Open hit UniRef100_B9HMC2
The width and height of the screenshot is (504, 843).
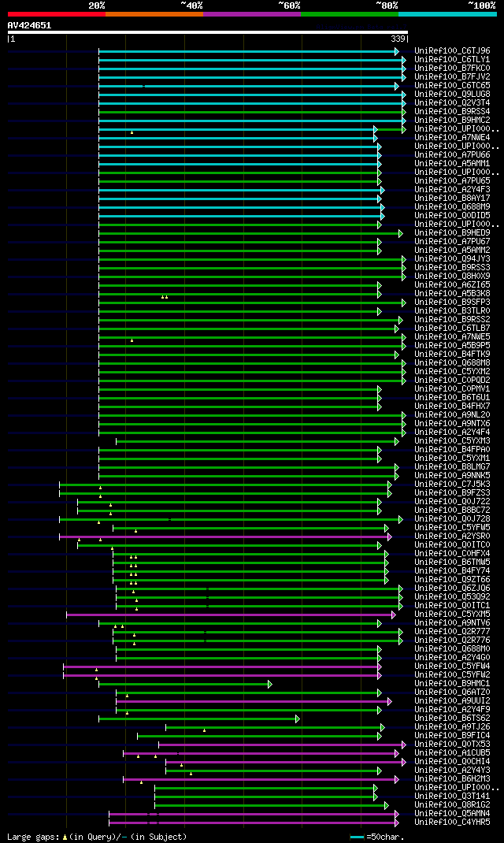(x=452, y=121)
